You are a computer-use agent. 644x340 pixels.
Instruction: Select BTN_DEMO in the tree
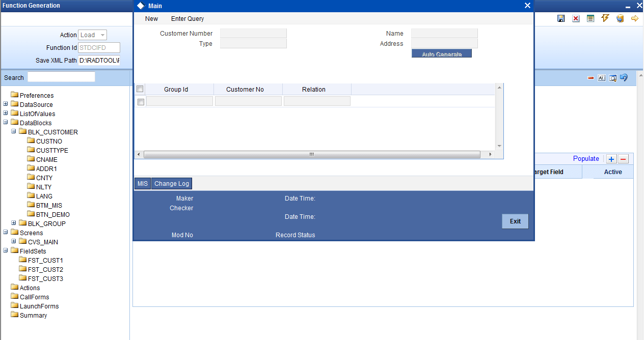53,214
